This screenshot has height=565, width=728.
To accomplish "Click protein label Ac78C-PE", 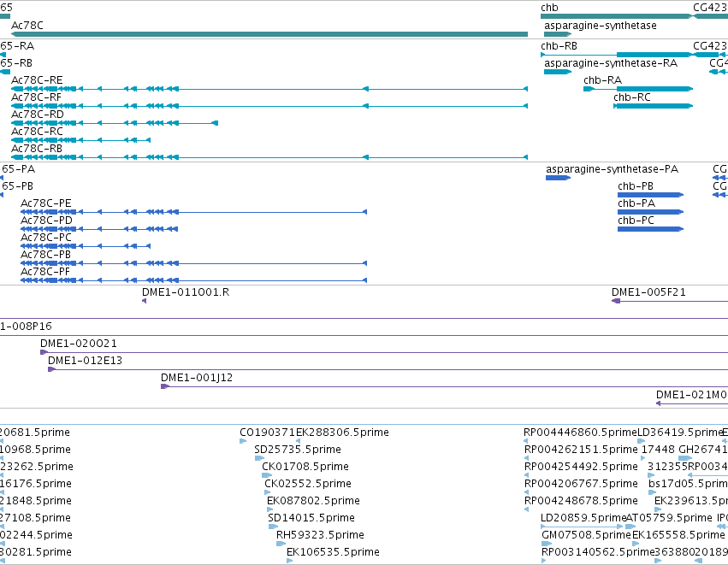I will tap(46, 203).
